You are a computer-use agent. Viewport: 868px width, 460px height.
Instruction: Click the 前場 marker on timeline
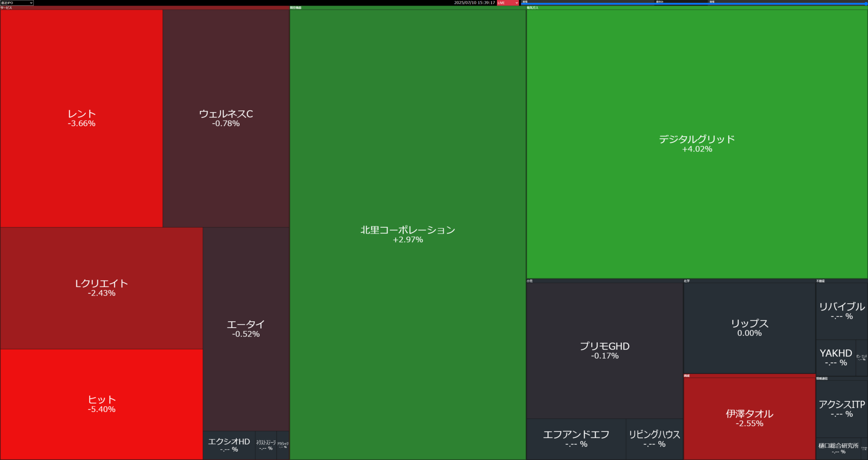(x=525, y=2)
